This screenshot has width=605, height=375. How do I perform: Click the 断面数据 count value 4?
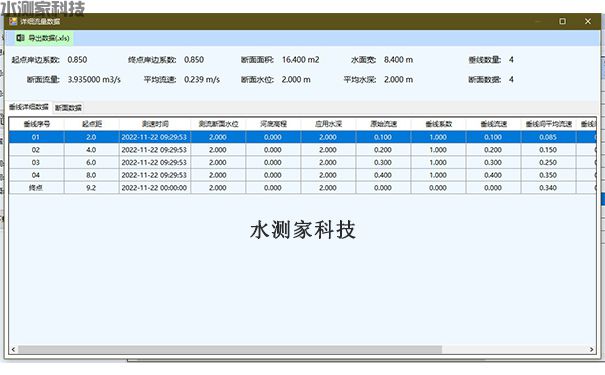point(511,79)
